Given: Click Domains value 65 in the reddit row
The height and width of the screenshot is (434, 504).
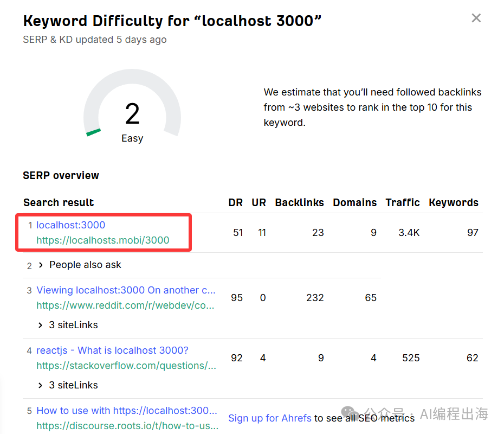Looking at the screenshot, I should click(x=371, y=298).
